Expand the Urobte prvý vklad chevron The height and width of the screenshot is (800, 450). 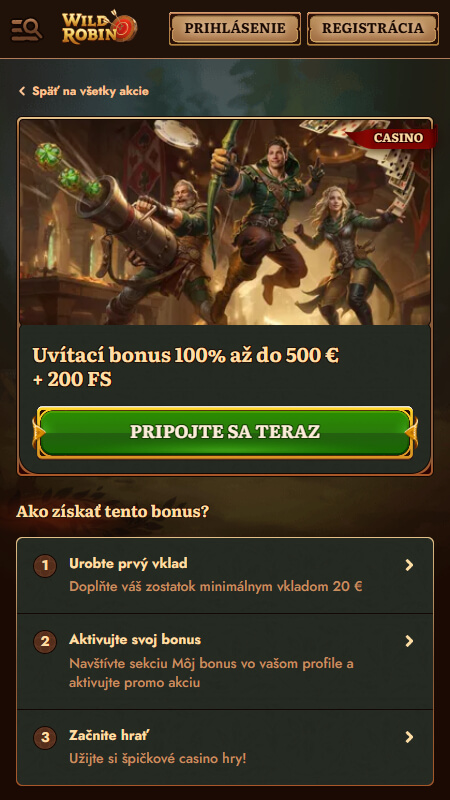tap(409, 565)
